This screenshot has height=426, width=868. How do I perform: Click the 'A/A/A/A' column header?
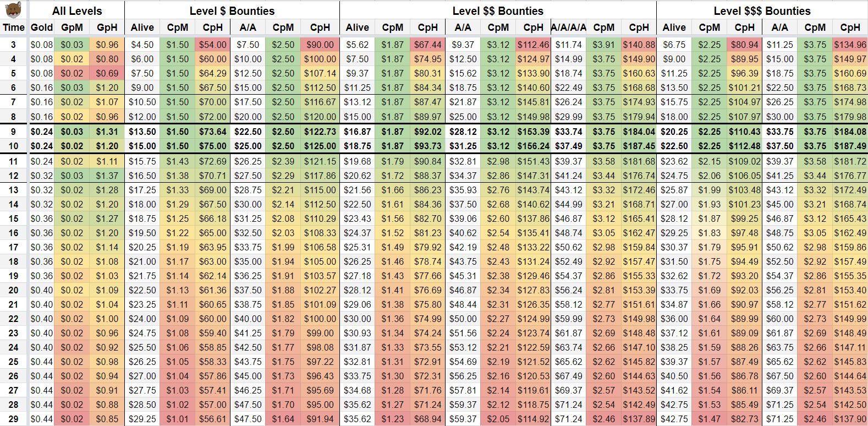pos(568,27)
